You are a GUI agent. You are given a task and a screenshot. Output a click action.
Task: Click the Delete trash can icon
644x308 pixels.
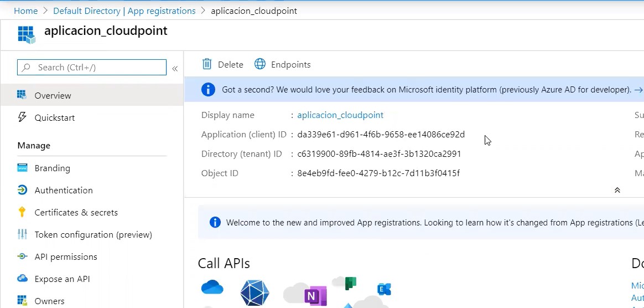click(207, 64)
